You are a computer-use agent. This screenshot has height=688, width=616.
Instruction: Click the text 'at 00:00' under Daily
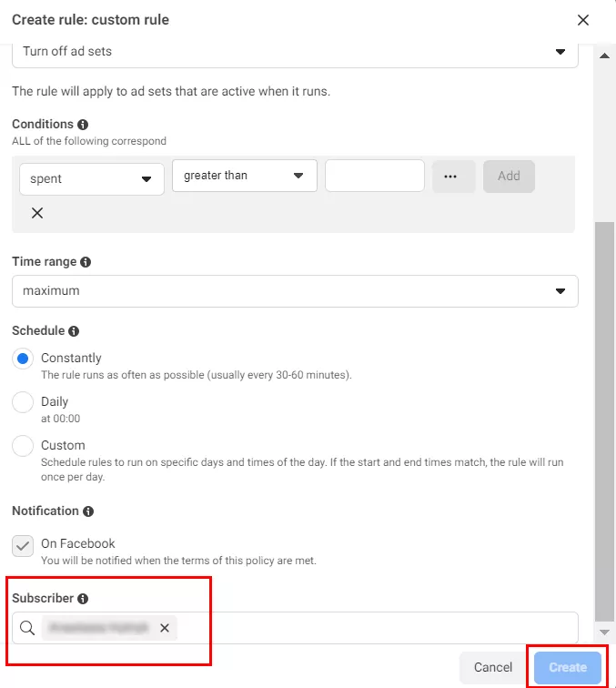click(x=61, y=419)
